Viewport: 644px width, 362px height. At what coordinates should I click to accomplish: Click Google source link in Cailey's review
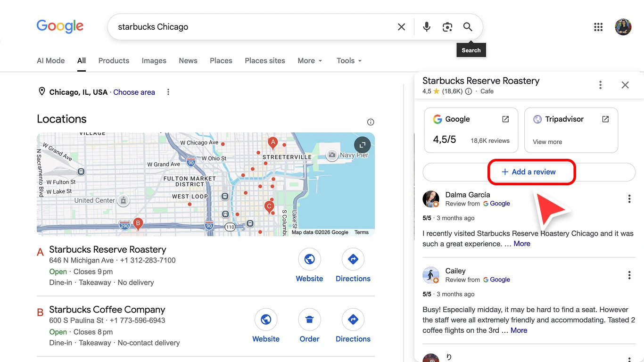pyautogui.click(x=496, y=280)
